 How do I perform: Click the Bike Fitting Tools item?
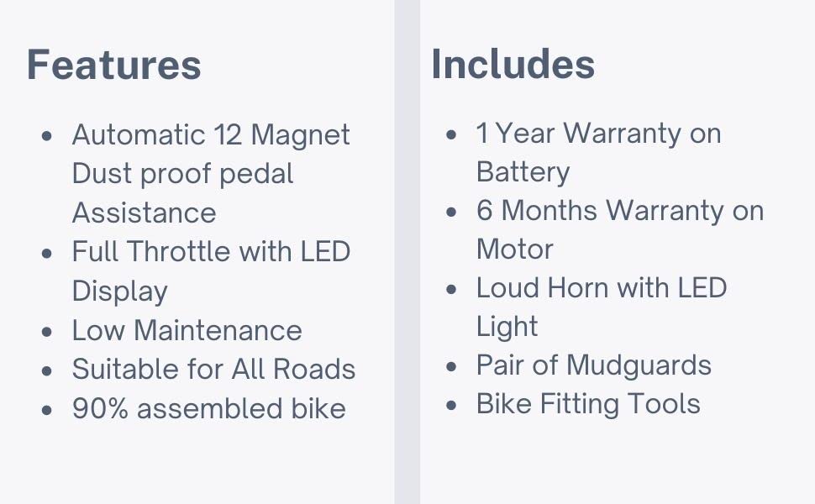point(588,403)
